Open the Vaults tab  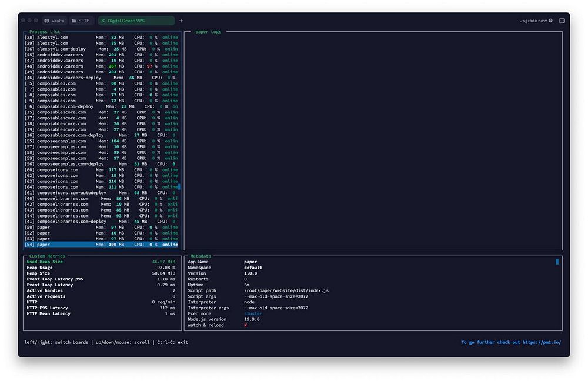(x=54, y=21)
